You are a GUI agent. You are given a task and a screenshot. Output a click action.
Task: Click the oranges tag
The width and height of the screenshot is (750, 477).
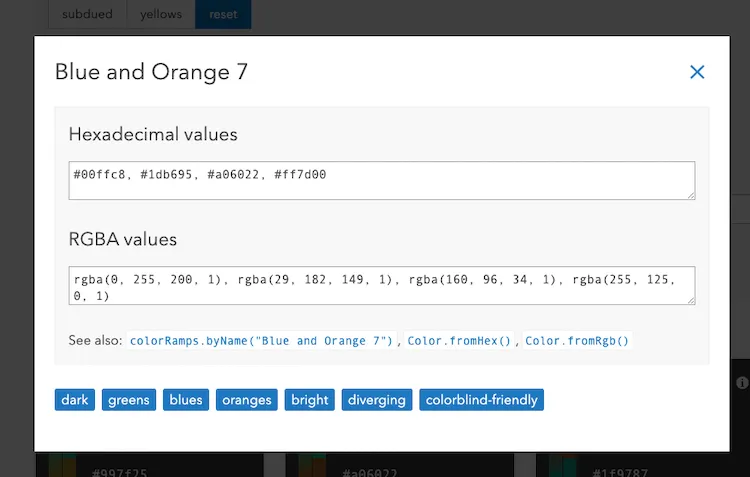pos(247,400)
